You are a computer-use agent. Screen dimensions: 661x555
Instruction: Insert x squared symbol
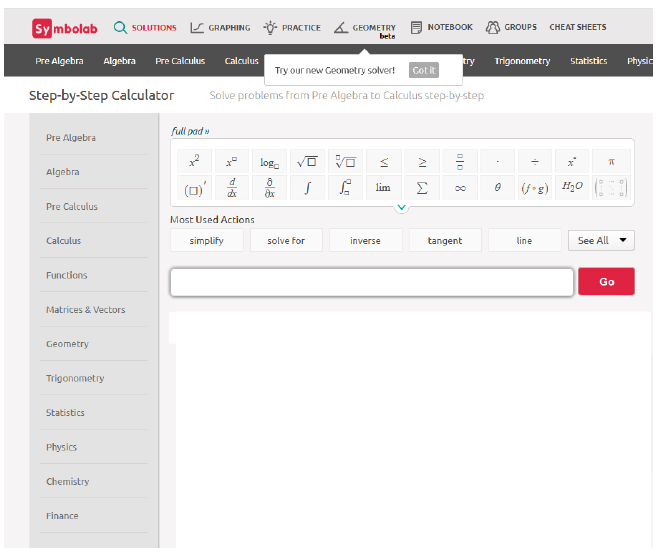194,161
